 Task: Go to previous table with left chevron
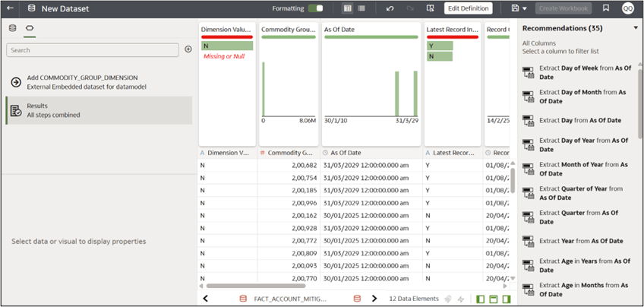(206, 299)
